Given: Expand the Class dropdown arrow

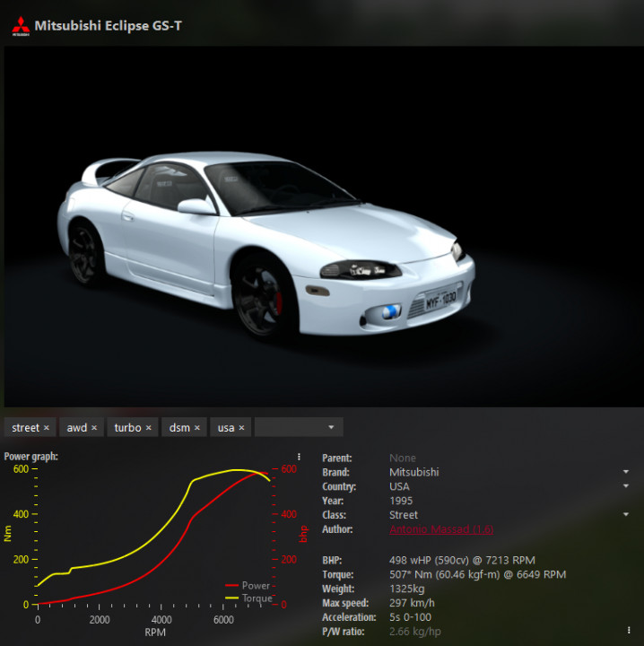Looking at the screenshot, I should click(626, 515).
